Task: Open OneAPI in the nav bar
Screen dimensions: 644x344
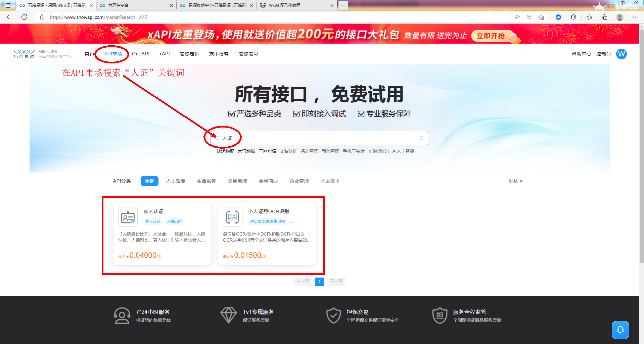Action: tap(141, 54)
